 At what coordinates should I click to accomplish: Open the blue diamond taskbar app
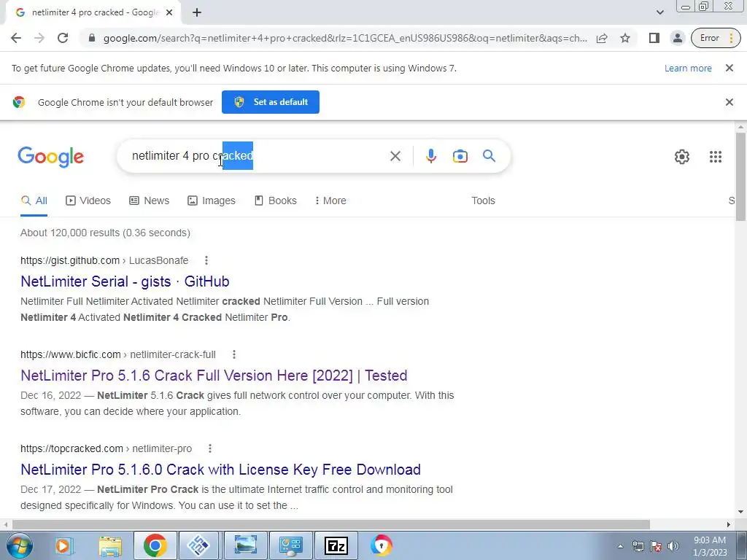click(199, 545)
